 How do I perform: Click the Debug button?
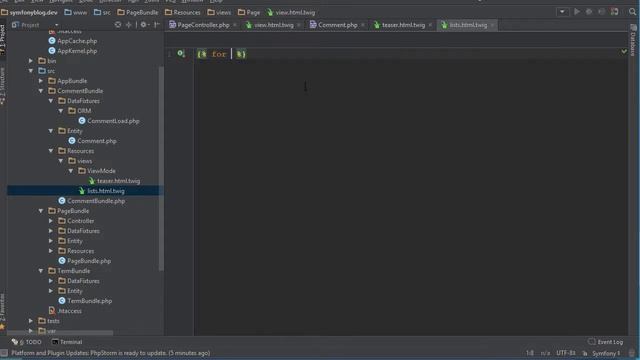coord(589,12)
